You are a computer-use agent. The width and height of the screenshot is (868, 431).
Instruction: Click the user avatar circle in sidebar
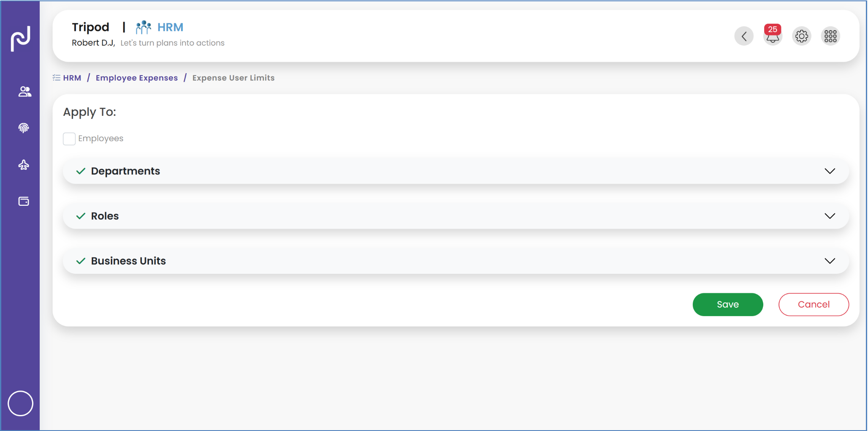pos(20,404)
